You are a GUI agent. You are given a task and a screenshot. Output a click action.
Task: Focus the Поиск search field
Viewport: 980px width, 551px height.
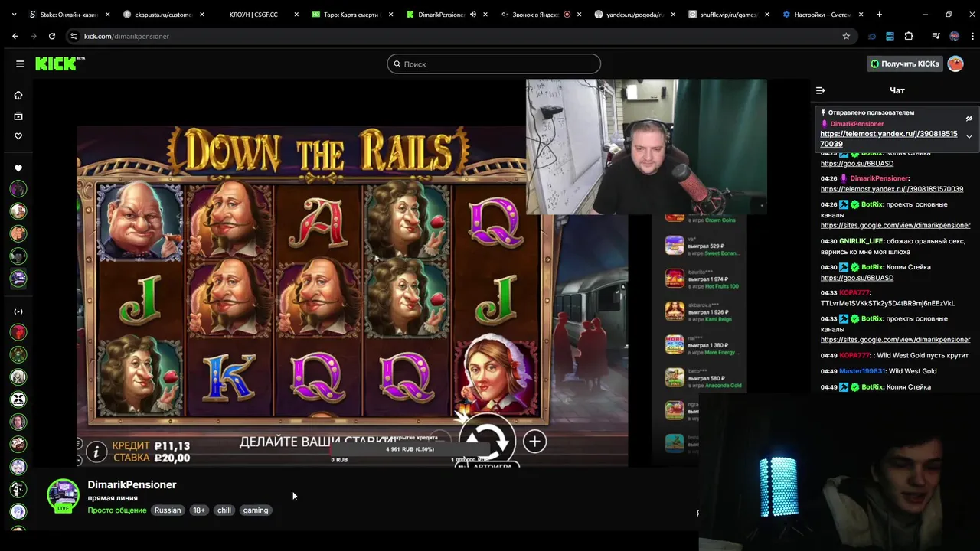[494, 64]
